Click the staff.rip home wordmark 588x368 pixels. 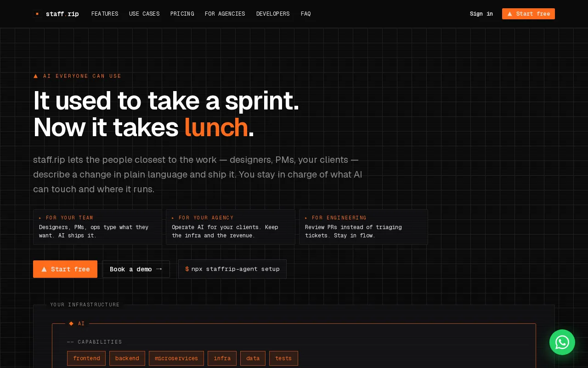[62, 14]
